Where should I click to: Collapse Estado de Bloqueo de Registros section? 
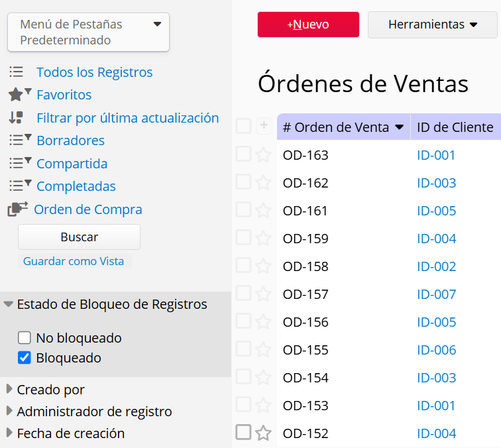[105, 304]
